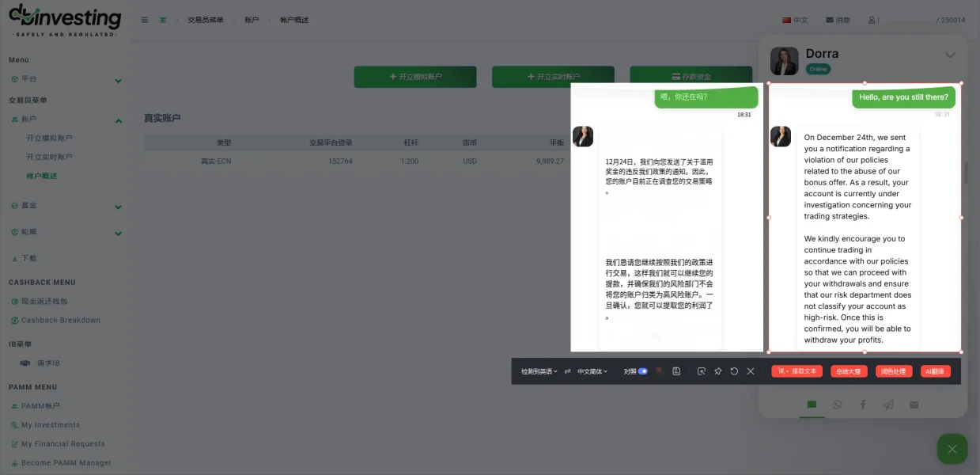Image resolution: width=980 pixels, height=475 pixels.
Task: Click the undo arrow in translation toolbar
Action: (x=734, y=371)
